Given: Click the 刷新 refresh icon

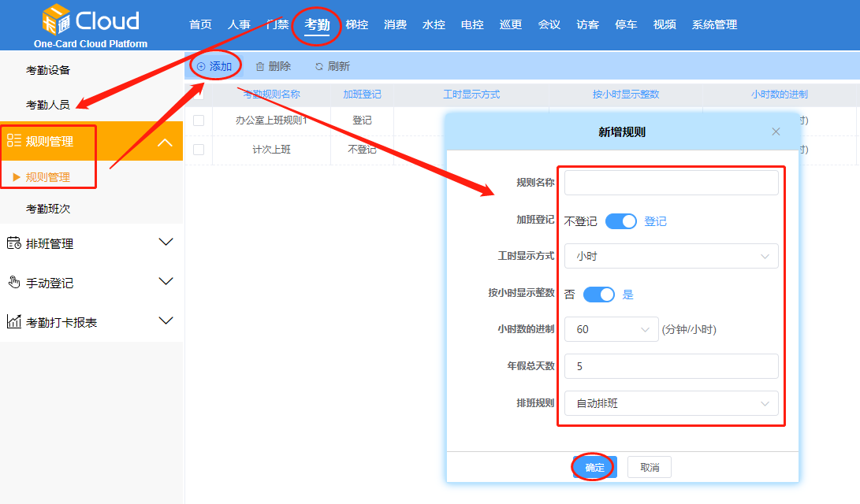Looking at the screenshot, I should [x=318, y=67].
